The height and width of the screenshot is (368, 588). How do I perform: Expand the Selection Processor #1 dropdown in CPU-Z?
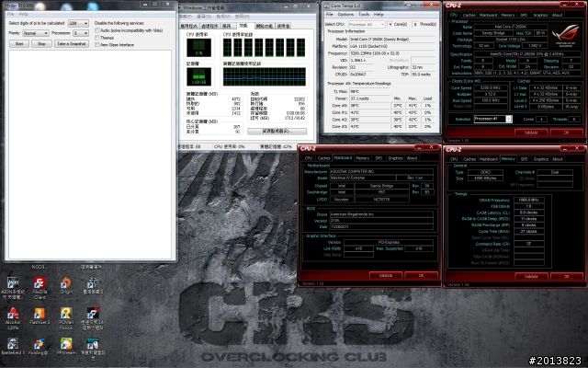pos(492,119)
